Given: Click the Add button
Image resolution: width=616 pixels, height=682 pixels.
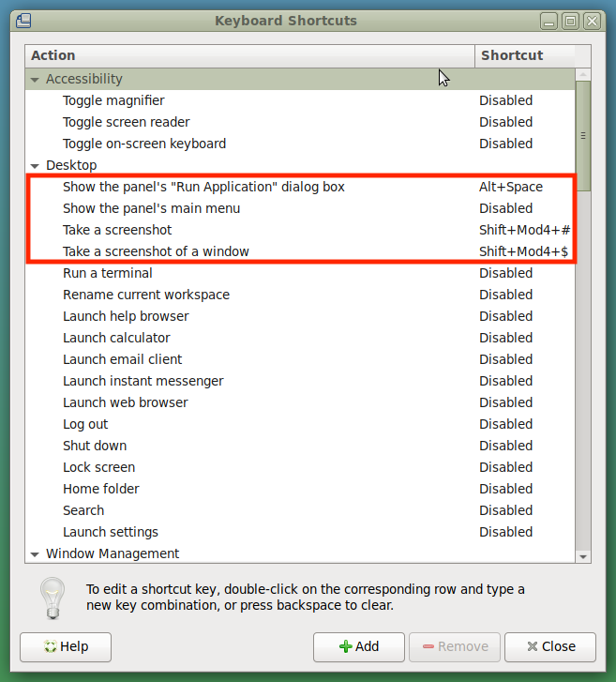Looking at the screenshot, I should (x=359, y=646).
